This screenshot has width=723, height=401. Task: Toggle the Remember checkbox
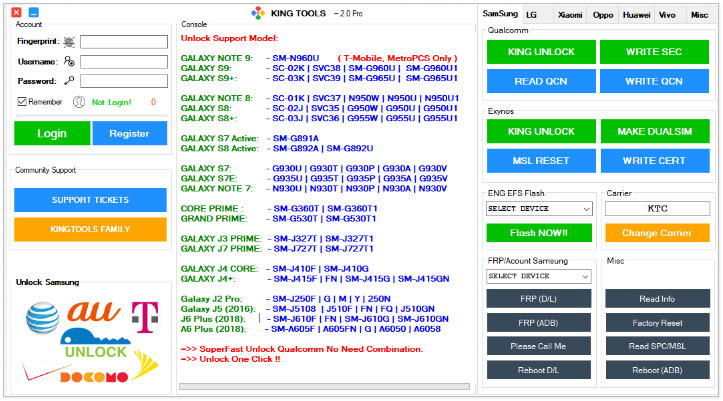point(22,101)
